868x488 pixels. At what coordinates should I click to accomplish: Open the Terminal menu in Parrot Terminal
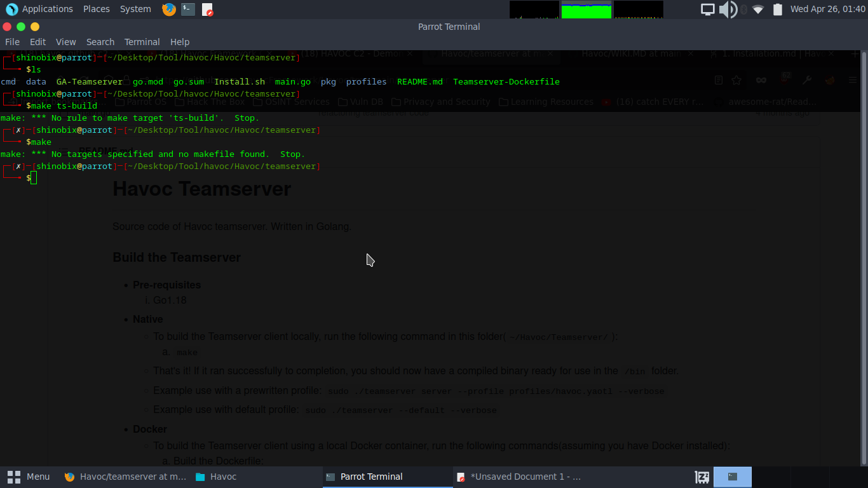(x=142, y=41)
